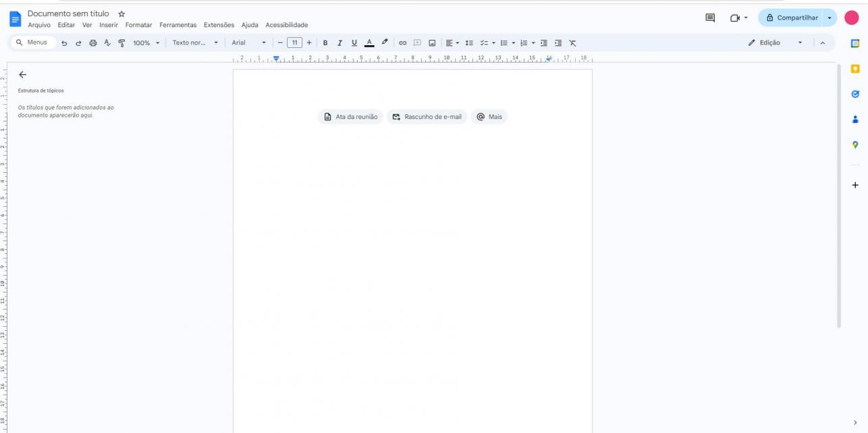
Task: Click the Google Docs home logo
Action: click(15, 19)
